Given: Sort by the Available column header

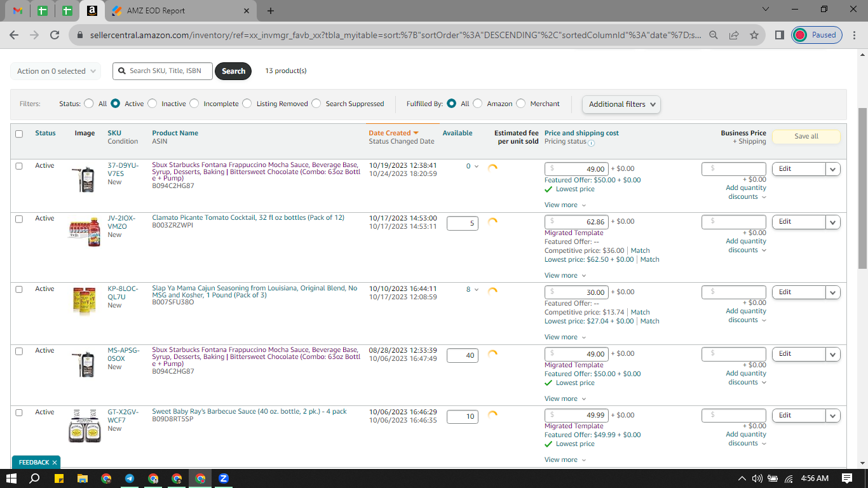Looking at the screenshot, I should click(458, 133).
